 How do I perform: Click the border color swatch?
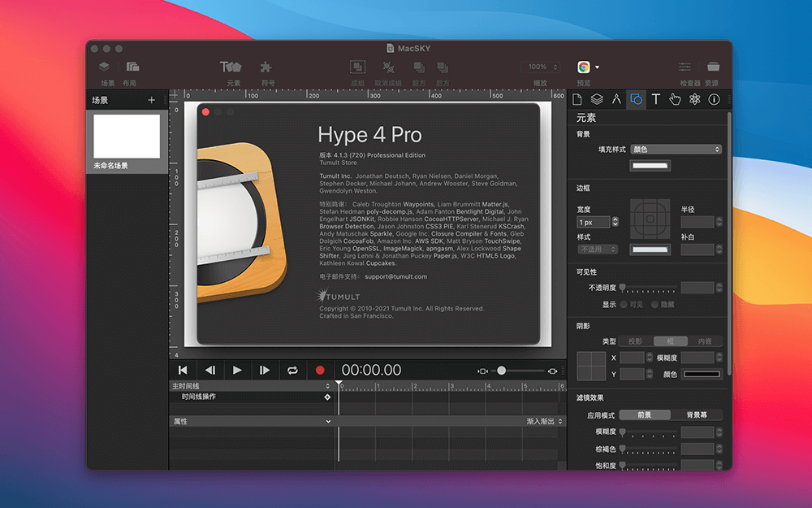click(650, 250)
